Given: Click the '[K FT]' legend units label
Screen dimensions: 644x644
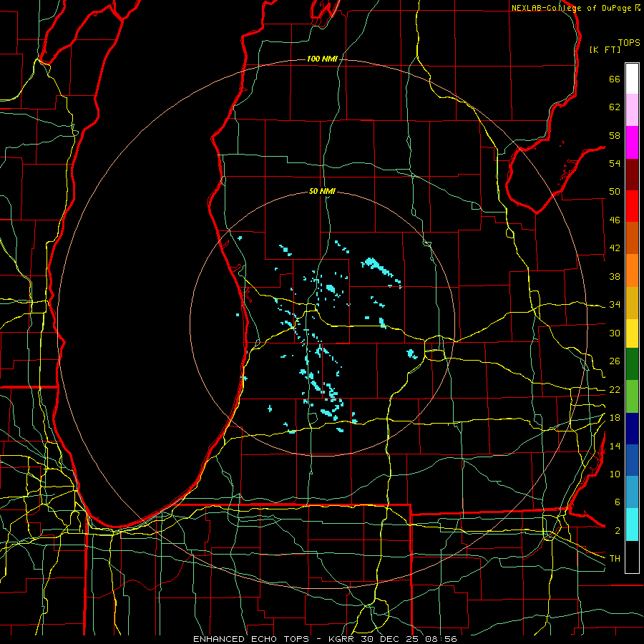Looking at the screenshot, I should point(605,49).
